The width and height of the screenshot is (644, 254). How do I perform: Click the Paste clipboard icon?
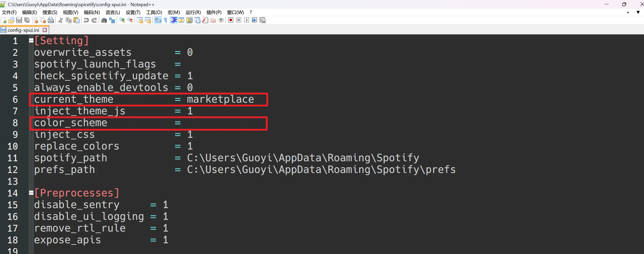[x=76, y=20]
